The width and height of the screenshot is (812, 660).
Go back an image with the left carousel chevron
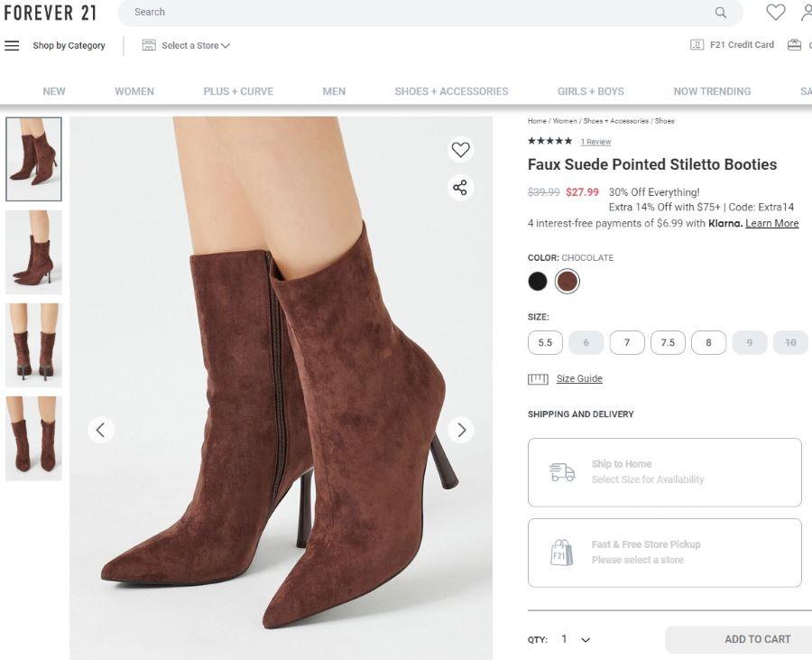101,430
